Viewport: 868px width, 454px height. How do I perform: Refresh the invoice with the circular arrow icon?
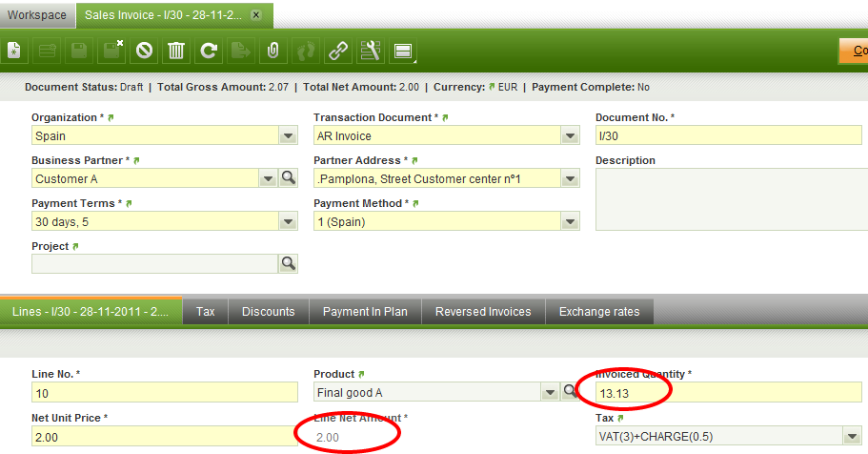pyautogui.click(x=208, y=51)
